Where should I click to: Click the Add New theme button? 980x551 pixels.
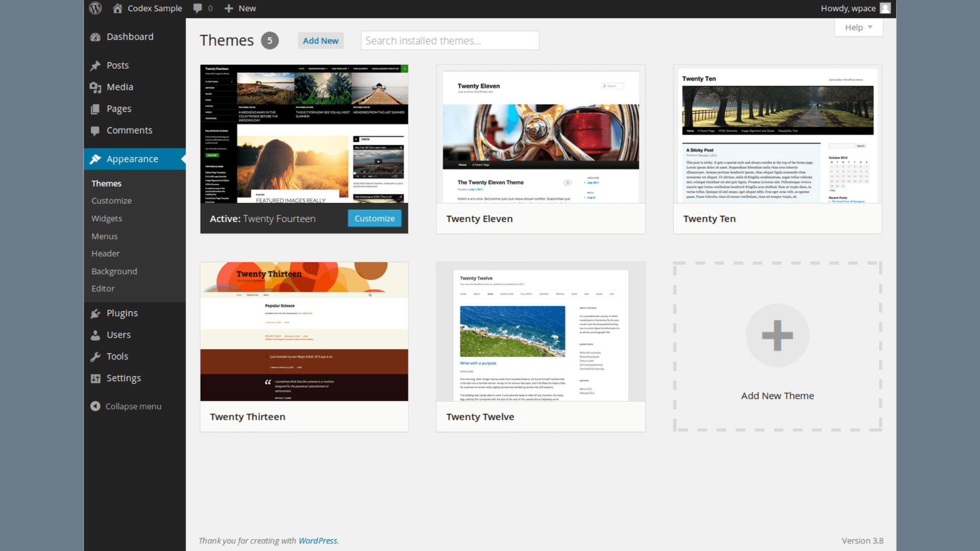(x=321, y=41)
